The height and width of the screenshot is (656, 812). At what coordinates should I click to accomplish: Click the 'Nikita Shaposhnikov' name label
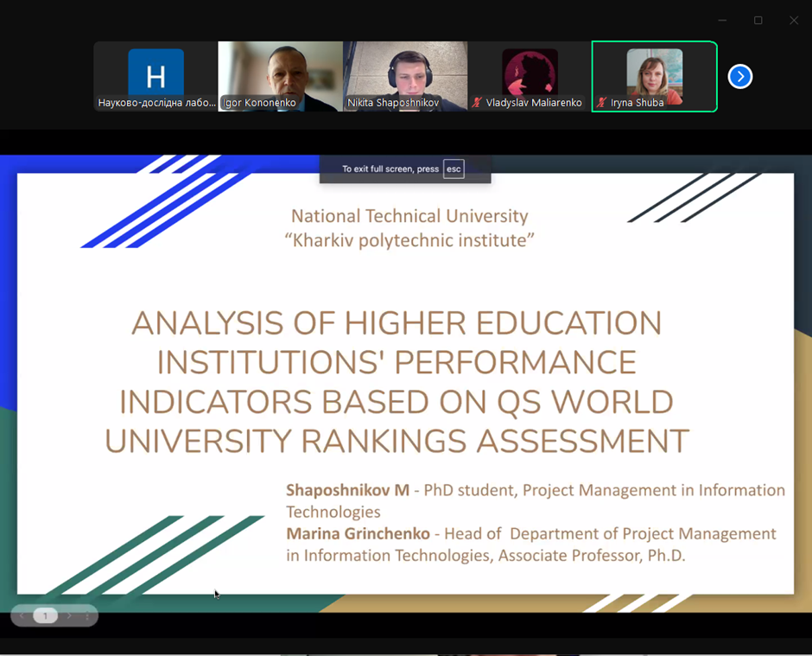pyautogui.click(x=393, y=103)
